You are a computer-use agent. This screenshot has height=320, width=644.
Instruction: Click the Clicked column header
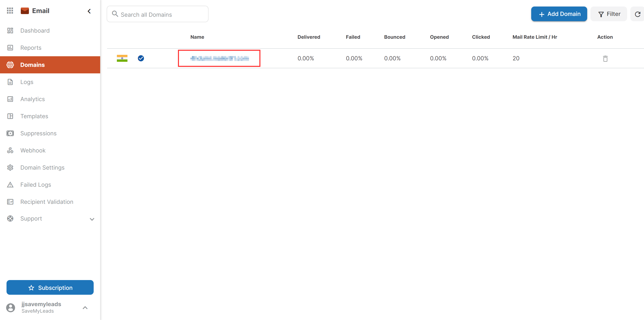[481, 37]
